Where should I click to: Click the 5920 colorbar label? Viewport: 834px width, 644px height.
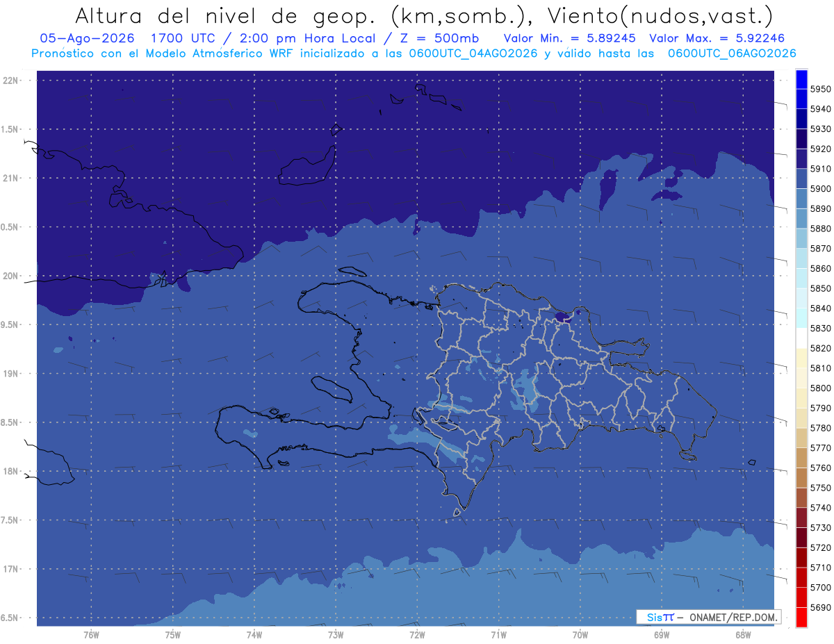coord(821,149)
